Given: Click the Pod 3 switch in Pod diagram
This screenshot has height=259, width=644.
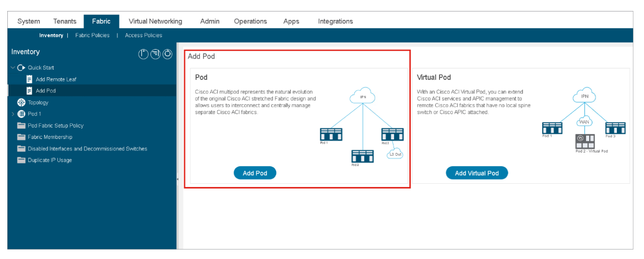Looking at the screenshot, I should tap(392, 135).
